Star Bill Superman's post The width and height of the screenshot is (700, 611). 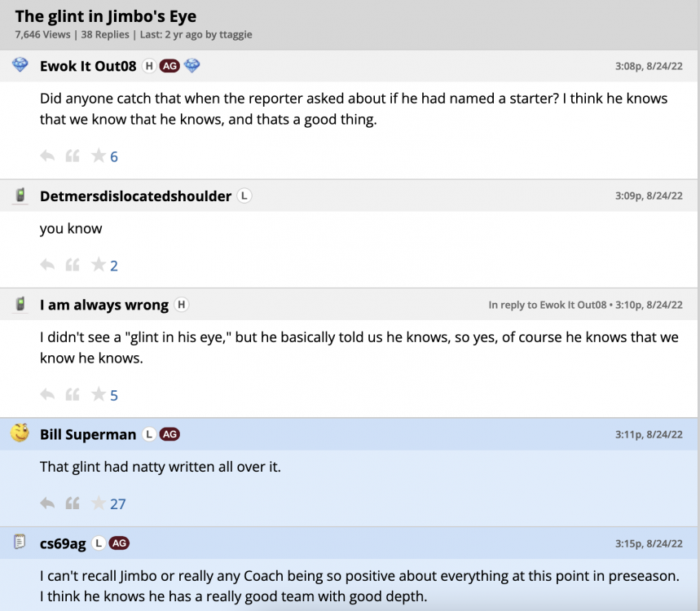pyautogui.click(x=99, y=503)
